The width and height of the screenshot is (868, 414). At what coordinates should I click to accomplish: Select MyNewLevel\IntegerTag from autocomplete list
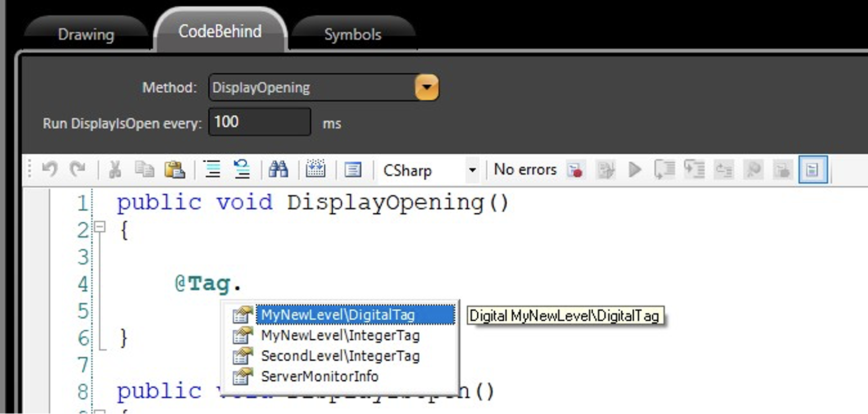pos(340,336)
